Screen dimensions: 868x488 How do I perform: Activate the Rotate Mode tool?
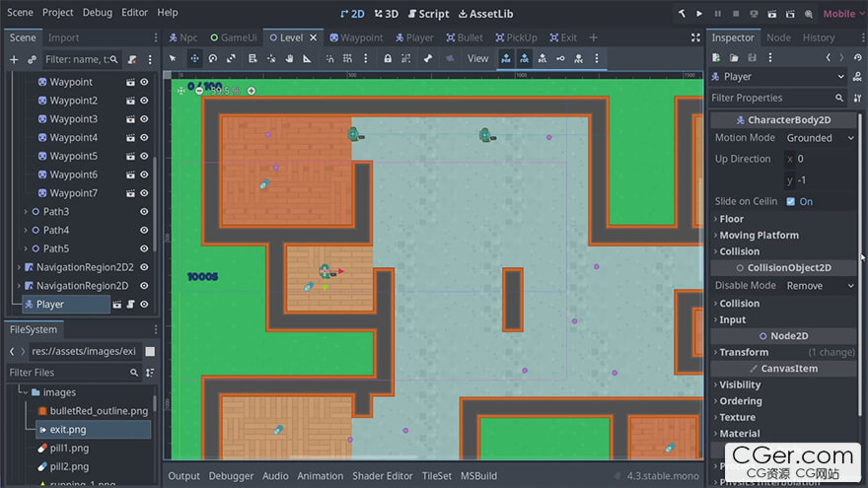coord(213,58)
